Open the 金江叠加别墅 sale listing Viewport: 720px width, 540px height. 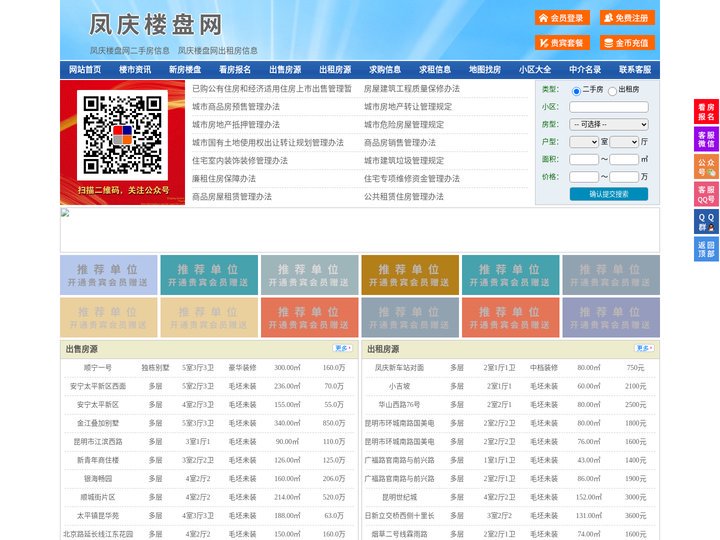point(98,423)
